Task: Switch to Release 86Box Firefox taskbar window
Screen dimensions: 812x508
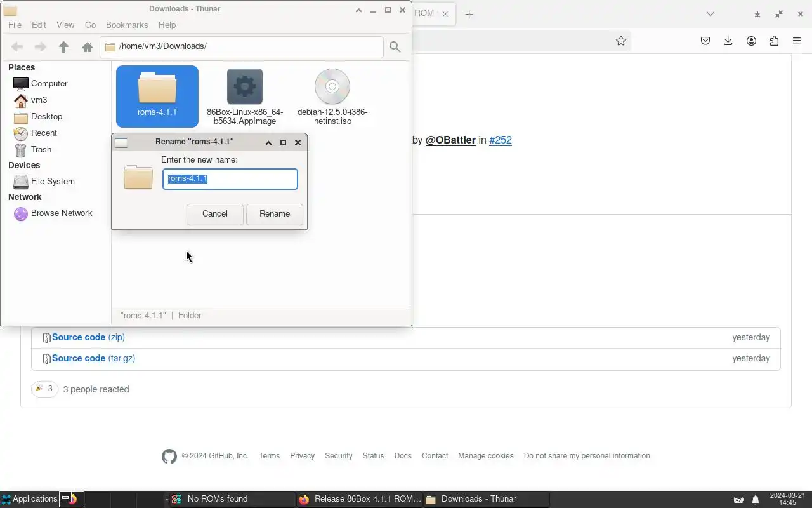Action: (359, 499)
